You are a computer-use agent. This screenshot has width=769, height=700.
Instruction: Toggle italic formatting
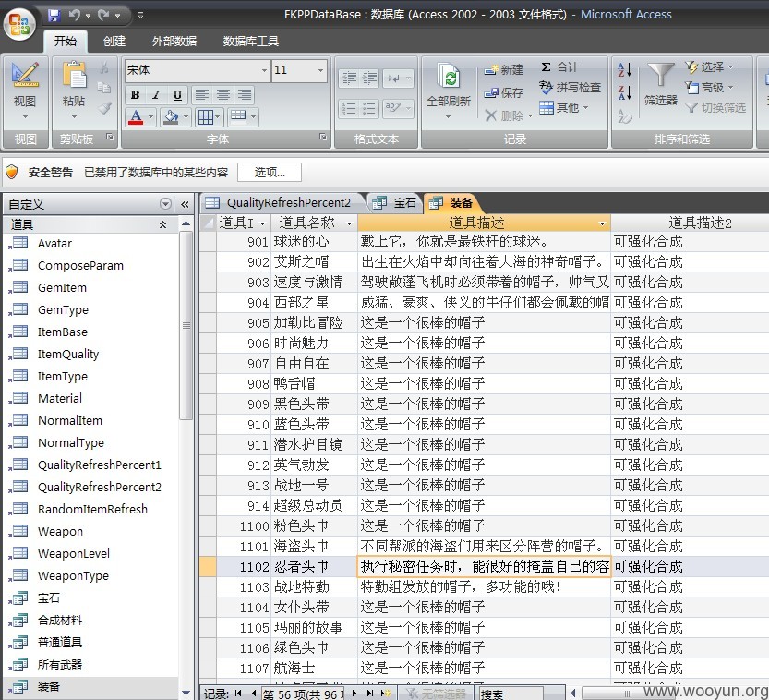[x=156, y=95]
